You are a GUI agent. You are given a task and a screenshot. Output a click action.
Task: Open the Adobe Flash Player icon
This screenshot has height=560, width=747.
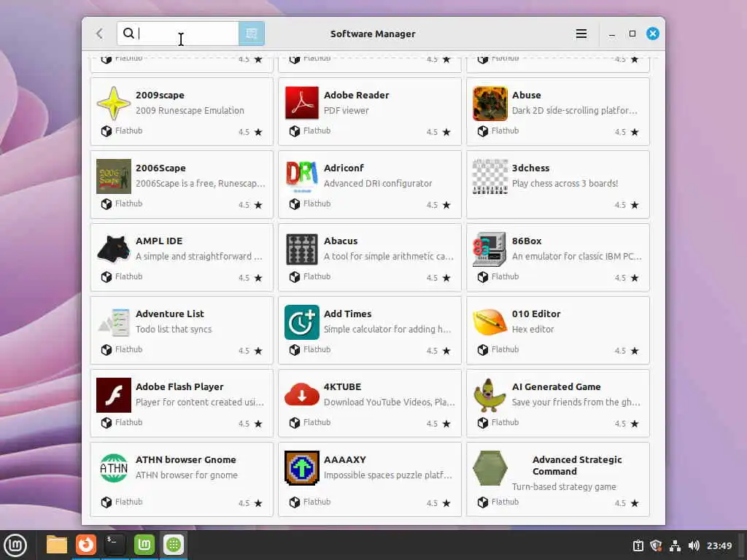113,394
